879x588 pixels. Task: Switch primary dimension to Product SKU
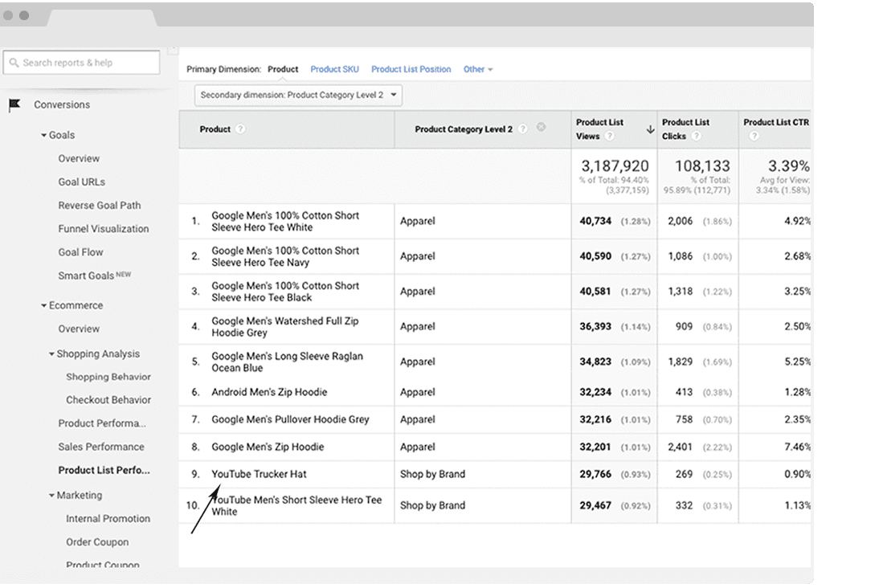335,69
